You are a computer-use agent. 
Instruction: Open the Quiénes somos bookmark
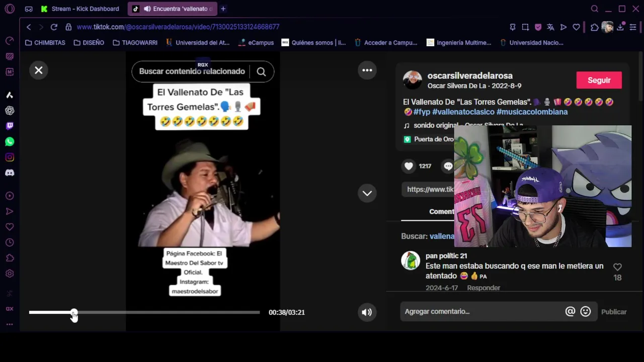coord(314,43)
